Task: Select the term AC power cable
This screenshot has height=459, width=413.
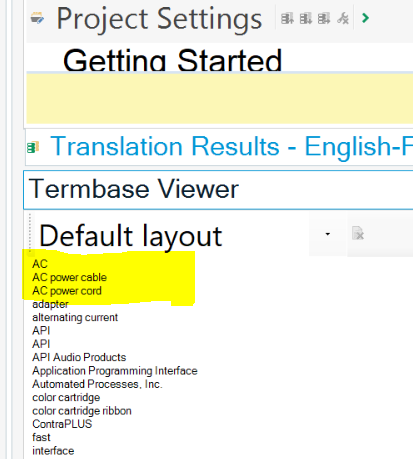Action: coord(69,277)
